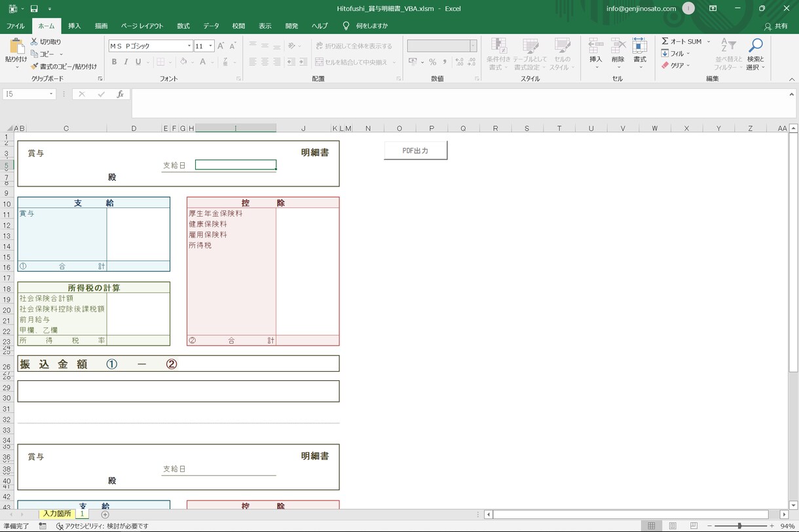Click the zoom in plus button
The height and width of the screenshot is (532, 799).
tap(771, 526)
